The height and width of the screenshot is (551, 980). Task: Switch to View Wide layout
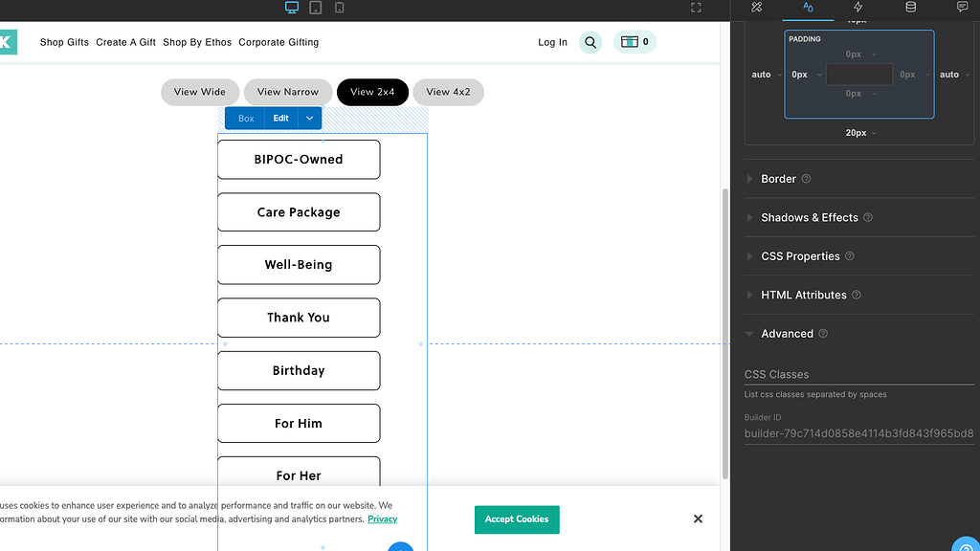[x=200, y=92]
